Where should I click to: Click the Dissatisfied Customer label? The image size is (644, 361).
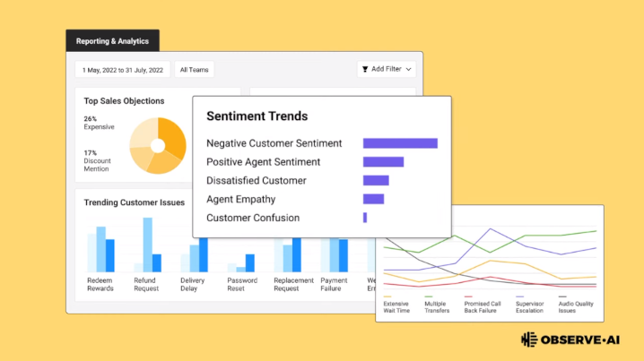click(257, 181)
